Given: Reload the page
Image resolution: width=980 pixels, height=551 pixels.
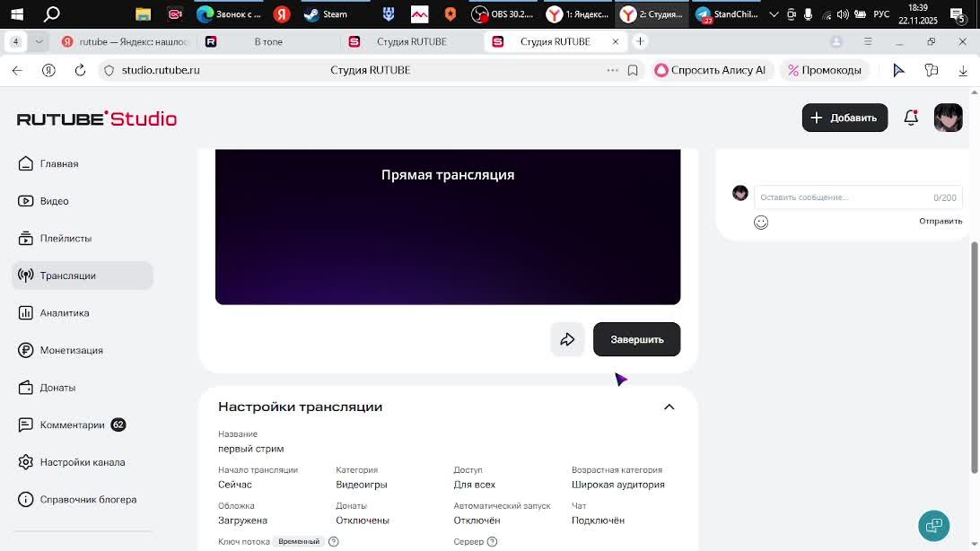Looking at the screenshot, I should pyautogui.click(x=80, y=71).
